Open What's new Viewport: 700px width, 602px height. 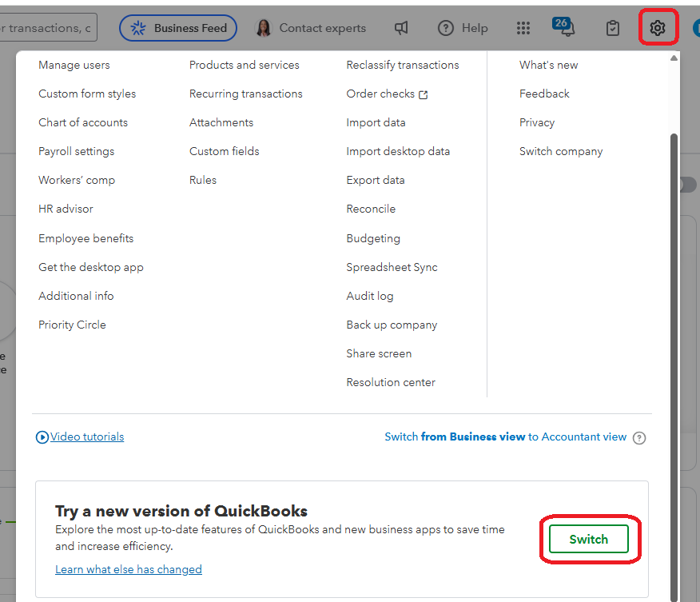(549, 66)
